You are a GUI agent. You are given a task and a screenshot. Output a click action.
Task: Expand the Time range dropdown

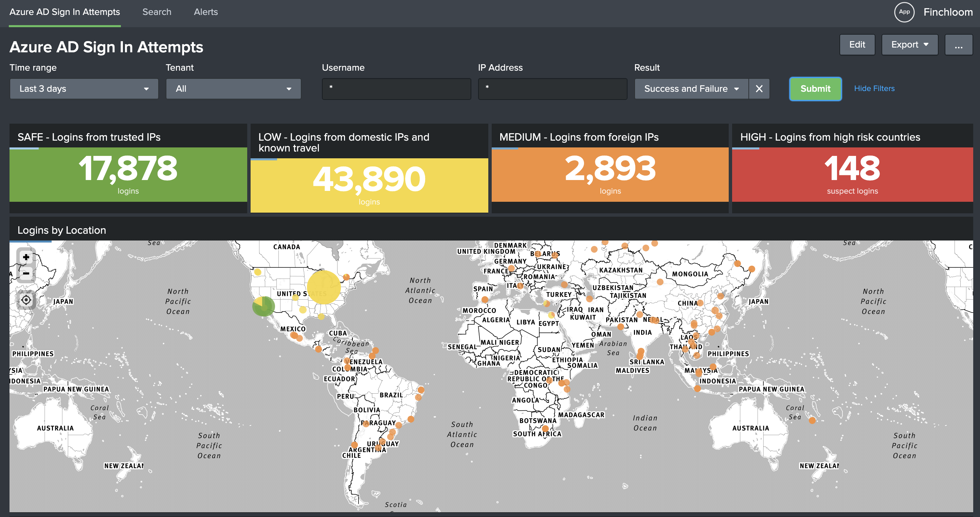click(x=84, y=89)
